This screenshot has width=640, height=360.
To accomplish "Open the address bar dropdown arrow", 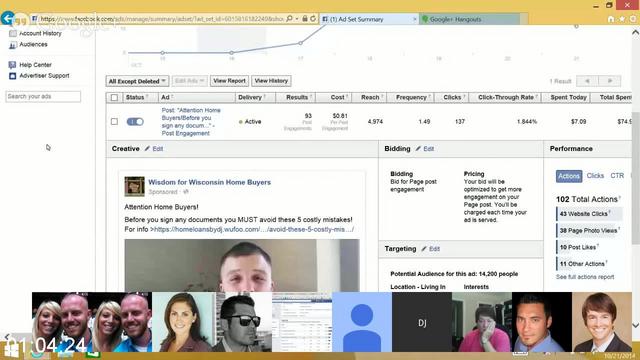I will (297, 19).
